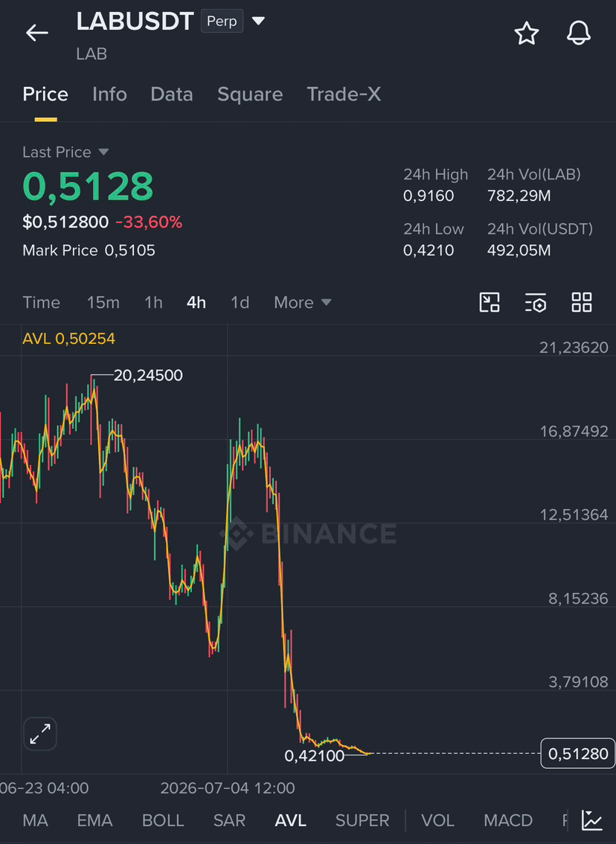This screenshot has width=616, height=844.
Task: Open the picture-in-picture chart icon
Action: [489, 302]
